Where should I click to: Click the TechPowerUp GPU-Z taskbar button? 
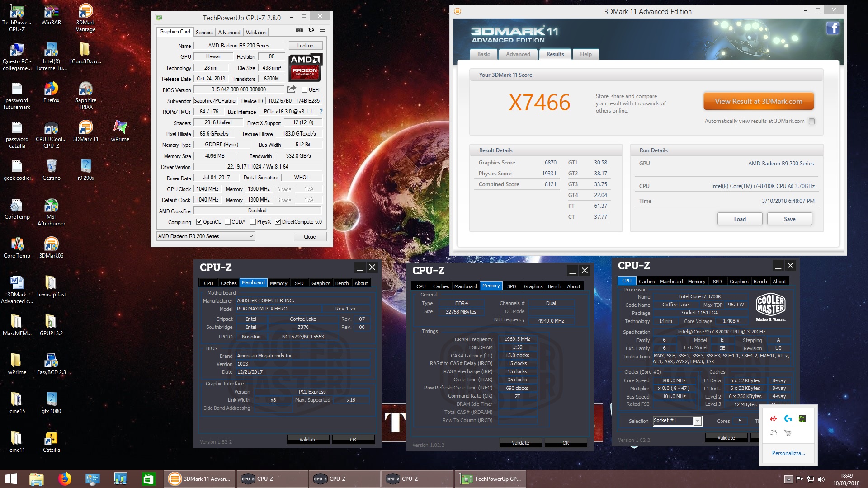[x=491, y=479]
